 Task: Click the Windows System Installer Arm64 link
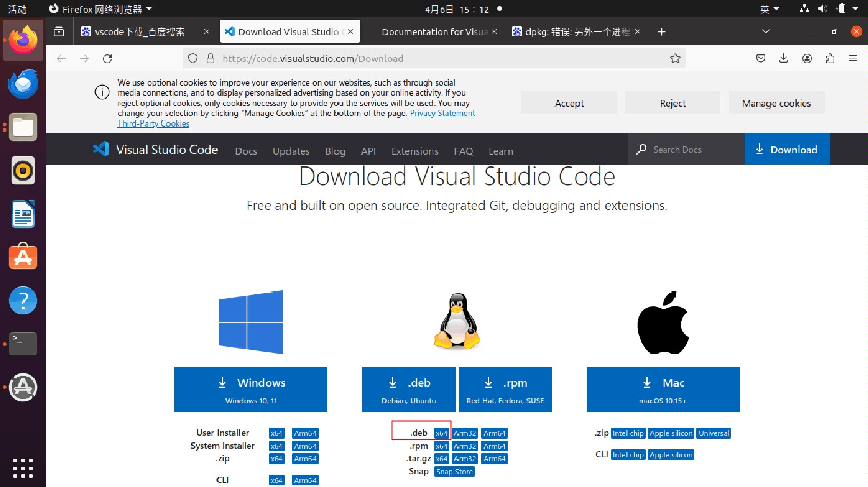[x=305, y=446]
